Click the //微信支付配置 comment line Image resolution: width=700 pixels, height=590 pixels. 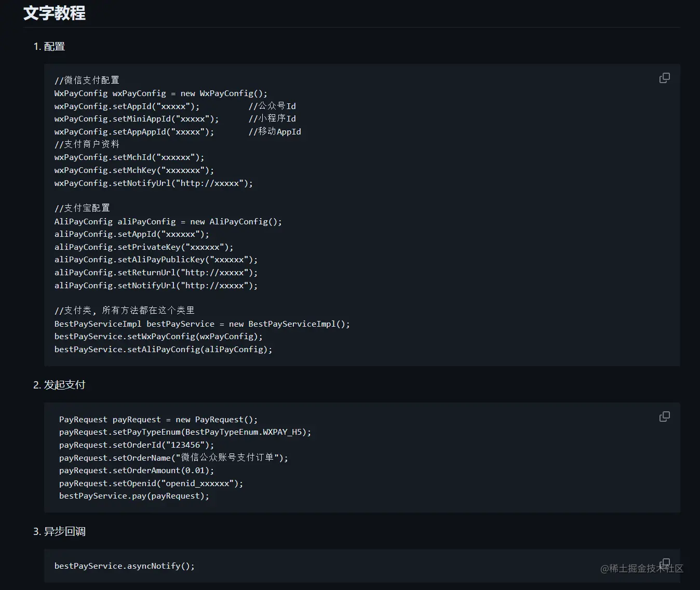87,80
